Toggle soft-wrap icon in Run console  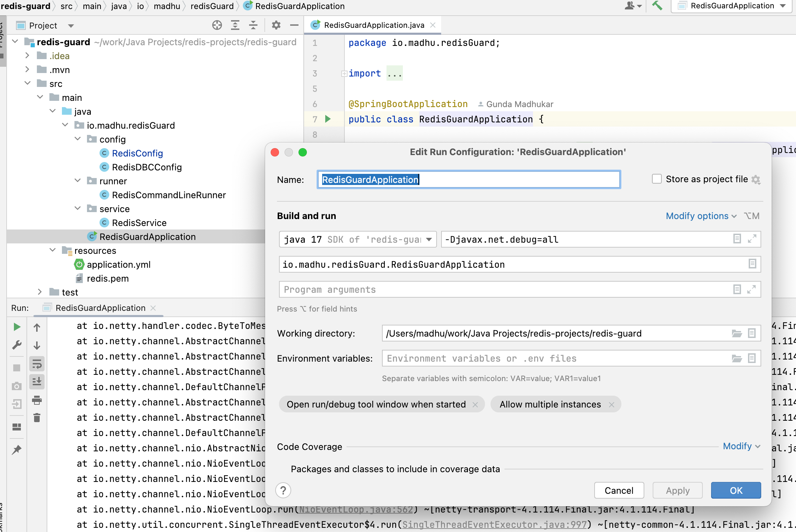(x=37, y=364)
